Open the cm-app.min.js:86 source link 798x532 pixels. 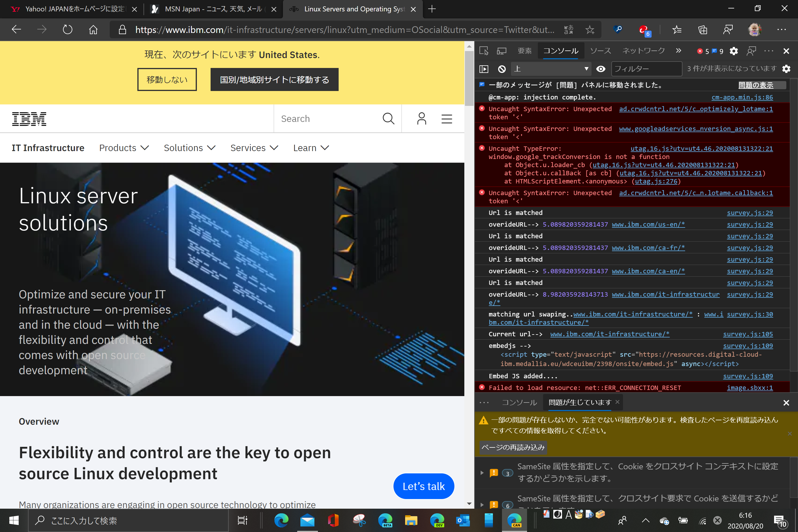click(x=742, y=97)
